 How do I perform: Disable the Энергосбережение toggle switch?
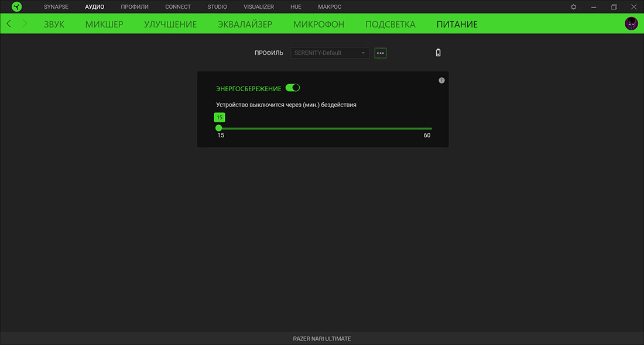tap(293, 88)
